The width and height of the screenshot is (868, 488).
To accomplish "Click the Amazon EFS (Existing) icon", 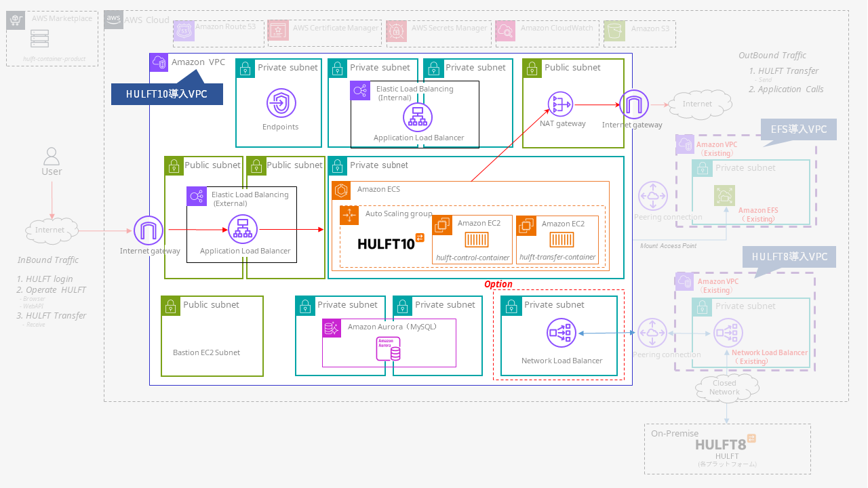I will coord(724,195).
